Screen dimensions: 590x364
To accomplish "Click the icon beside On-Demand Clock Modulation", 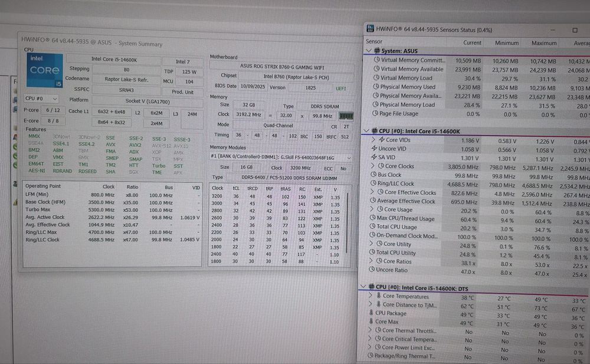I will click(x=372, y=235).
